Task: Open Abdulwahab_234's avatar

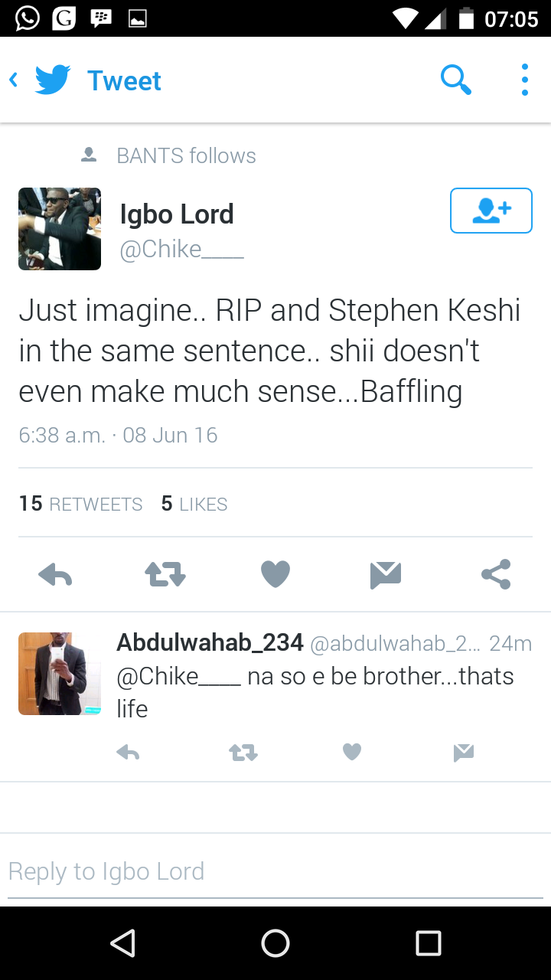Action: tap(60, 674)
